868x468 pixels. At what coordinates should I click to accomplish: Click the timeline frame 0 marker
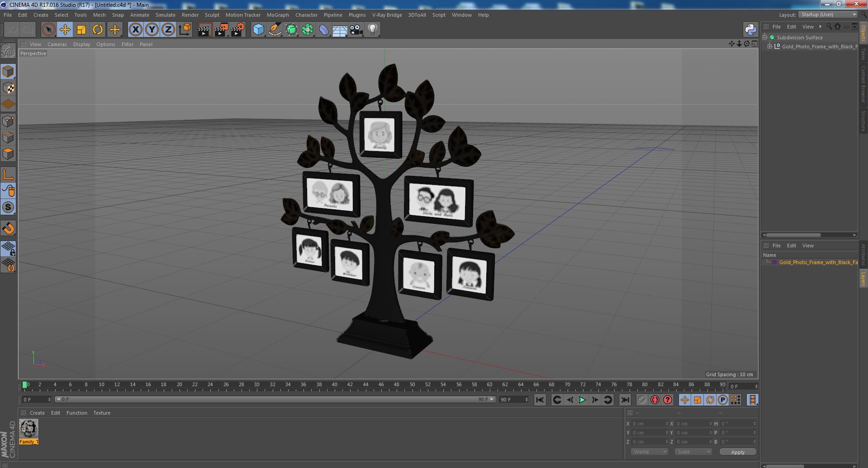pos(25,385)
